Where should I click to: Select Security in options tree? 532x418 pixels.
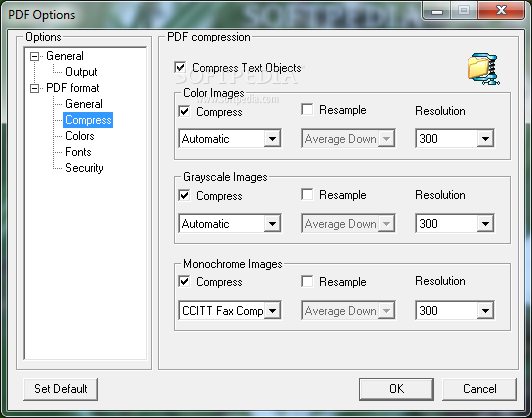(84, 168)
